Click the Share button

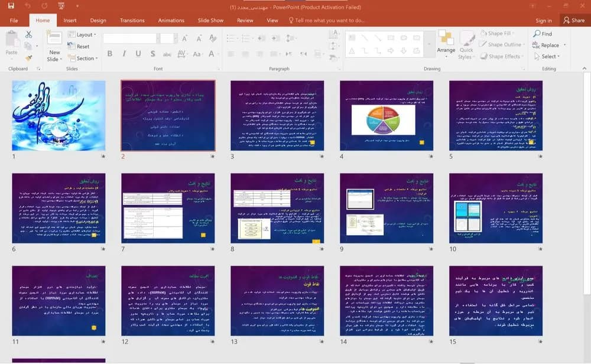pos(574,20)
